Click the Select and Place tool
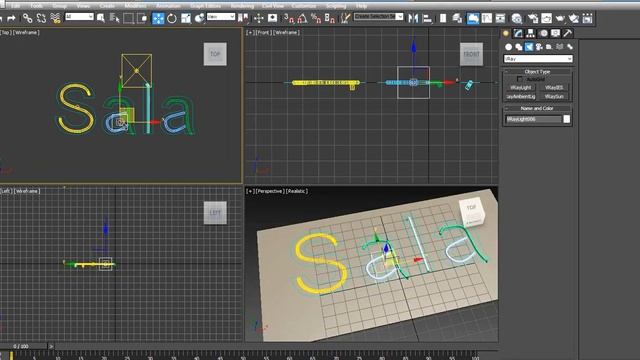The image size is (640, 360). pos(200,18)
